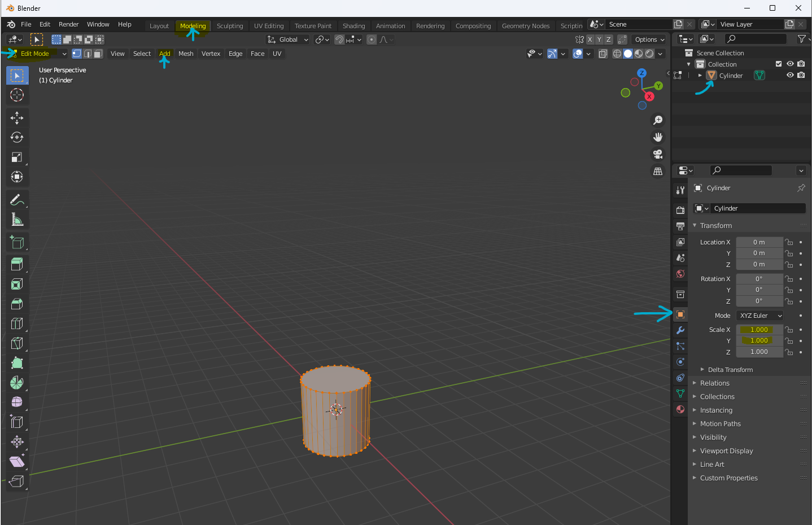Toggle camera view in viewport

point(658,154)
